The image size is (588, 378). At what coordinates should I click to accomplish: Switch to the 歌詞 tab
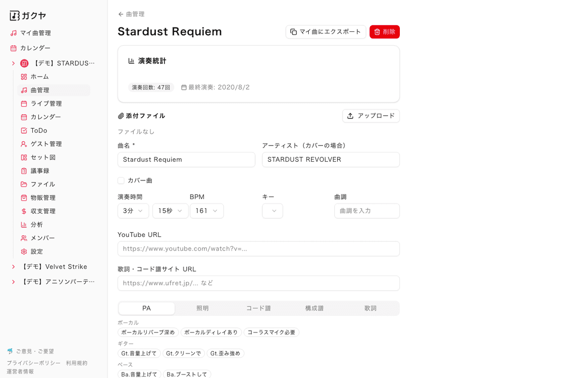[370, 308]
